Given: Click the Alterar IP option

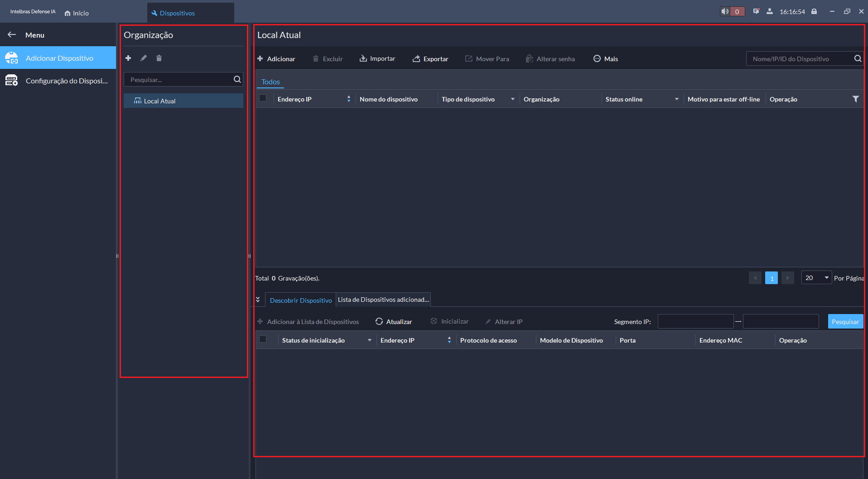Looking at the screenshot, I should pyautogui.click(x=504, y=322).
